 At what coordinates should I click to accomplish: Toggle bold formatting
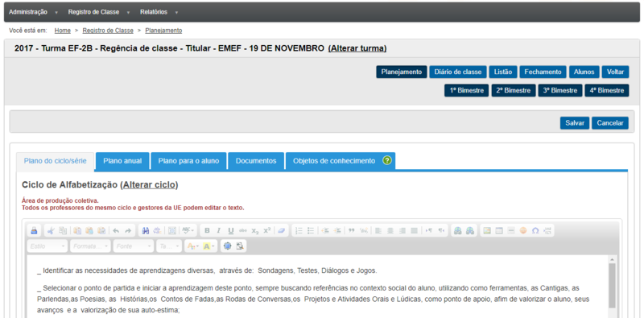207,230
